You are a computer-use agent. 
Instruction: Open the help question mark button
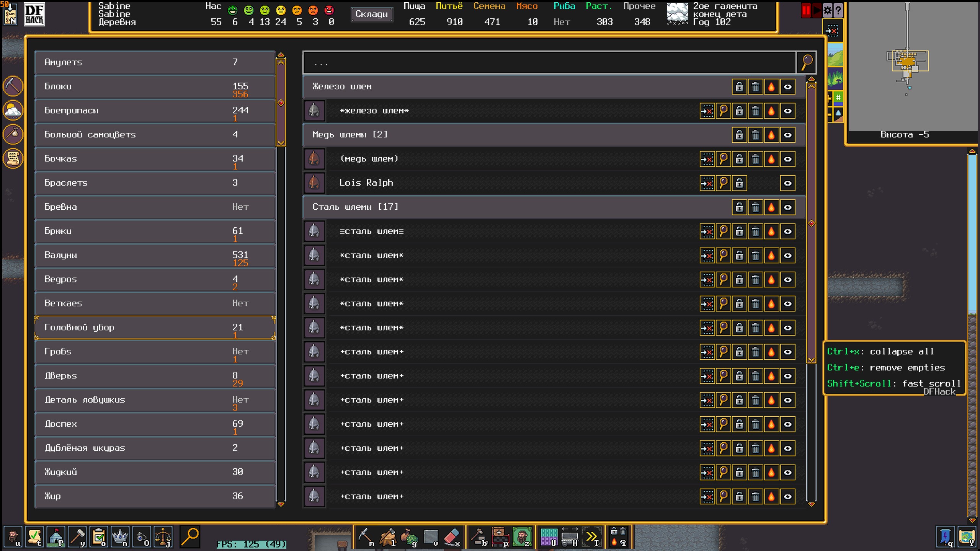pyautogui.click(x=838, y=10)
